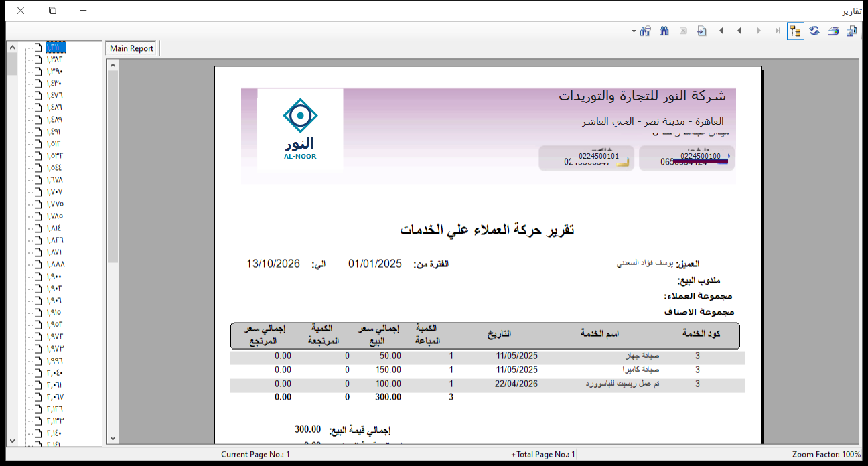Open the Go to Page icon

(x=702, y=31)
